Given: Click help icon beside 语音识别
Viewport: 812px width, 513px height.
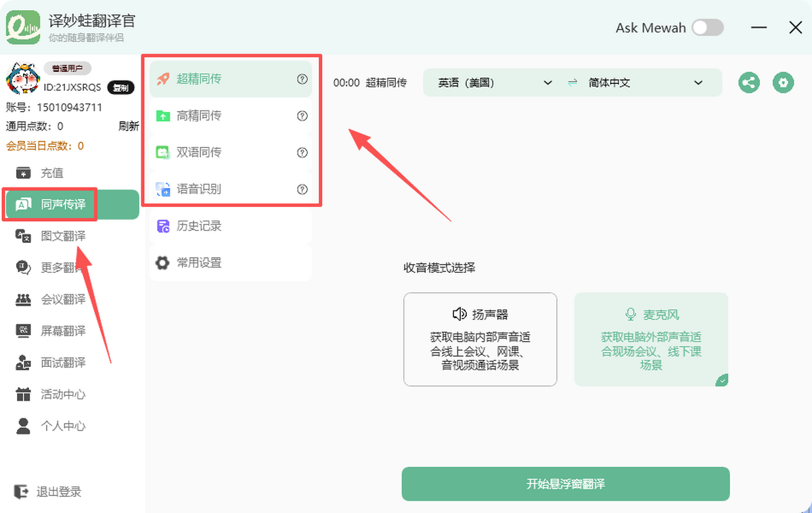Looking at the screenshot, I should 302,189.
